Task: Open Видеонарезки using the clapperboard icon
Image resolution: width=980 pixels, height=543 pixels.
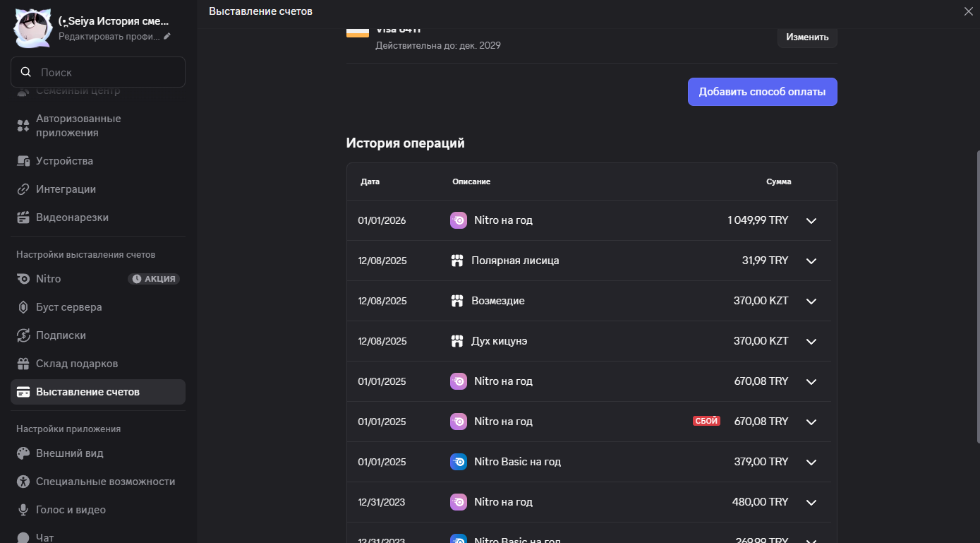Action: (x=23, y=217)
